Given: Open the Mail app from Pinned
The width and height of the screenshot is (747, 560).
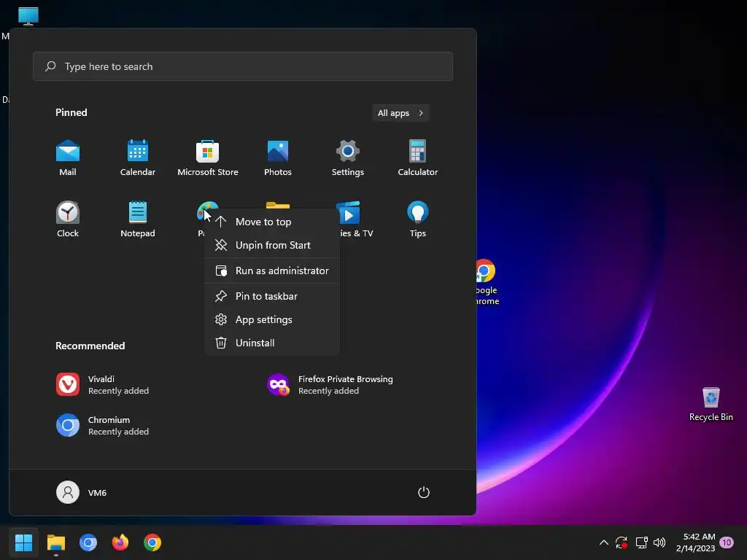Looking at the screenshot, I should pos(68,158).
